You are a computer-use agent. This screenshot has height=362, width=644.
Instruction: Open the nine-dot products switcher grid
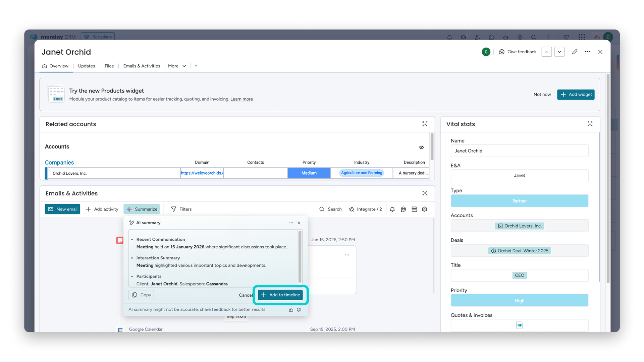click(x=582, y=37)
